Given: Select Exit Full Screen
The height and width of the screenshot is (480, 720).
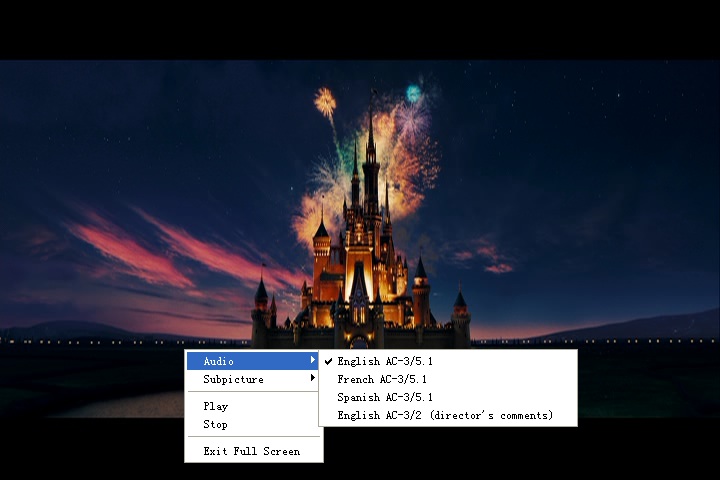Looking at the screenshot, I should (x=252, y=451).
